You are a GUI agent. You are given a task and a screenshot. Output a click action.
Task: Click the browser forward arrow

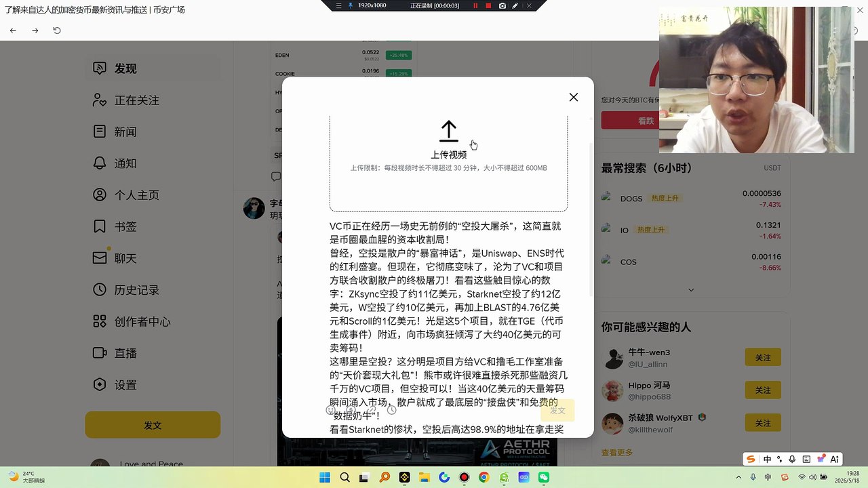(35, 30)
